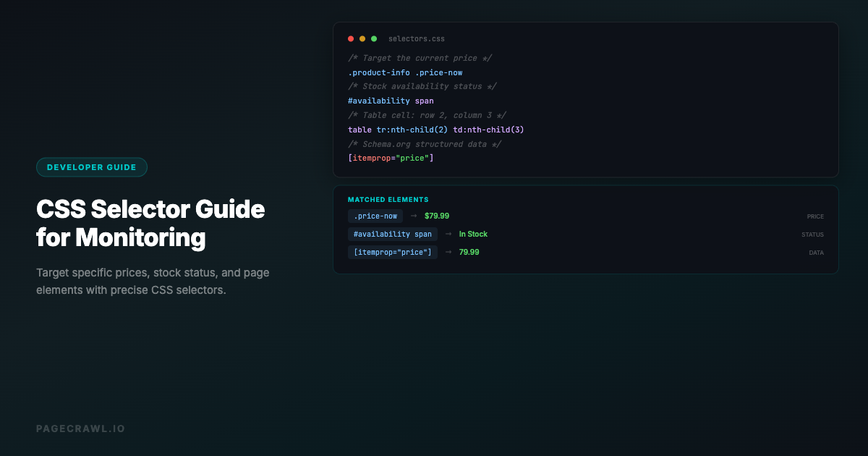The image size is (868, 456).
Task: Click the green traffic light dot
Action: tap(373, 38)
